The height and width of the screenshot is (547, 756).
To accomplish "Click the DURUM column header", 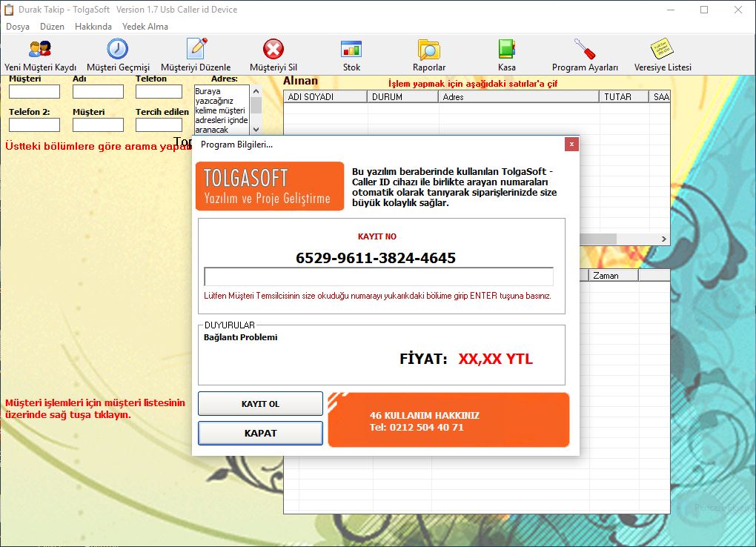I will coord(402,97).
